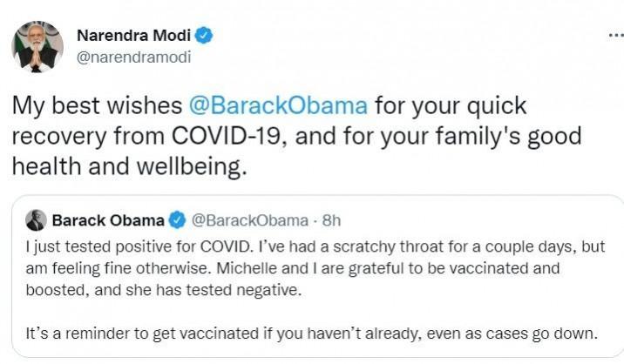The width and height of the screenshot is (624, 364).
Task: Click blank gap between quoted tweet paragraphs
Action: pos(314,313)
